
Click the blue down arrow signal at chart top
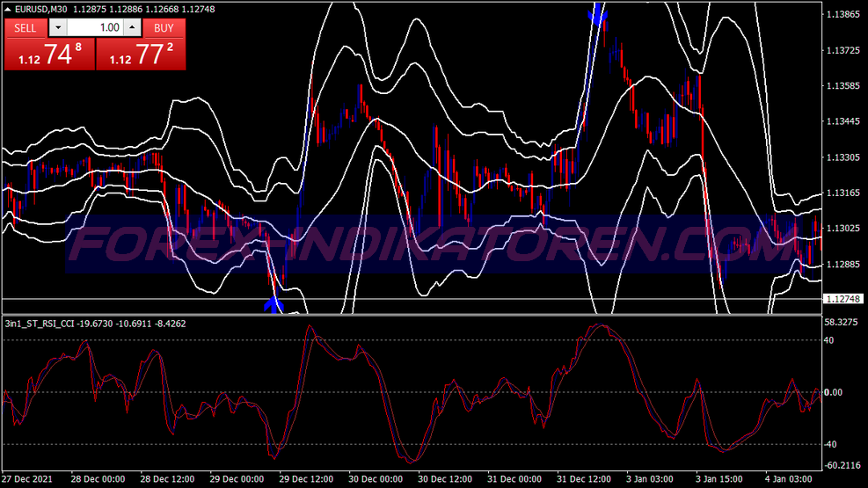pyautogui.click(x=597, y=13)
